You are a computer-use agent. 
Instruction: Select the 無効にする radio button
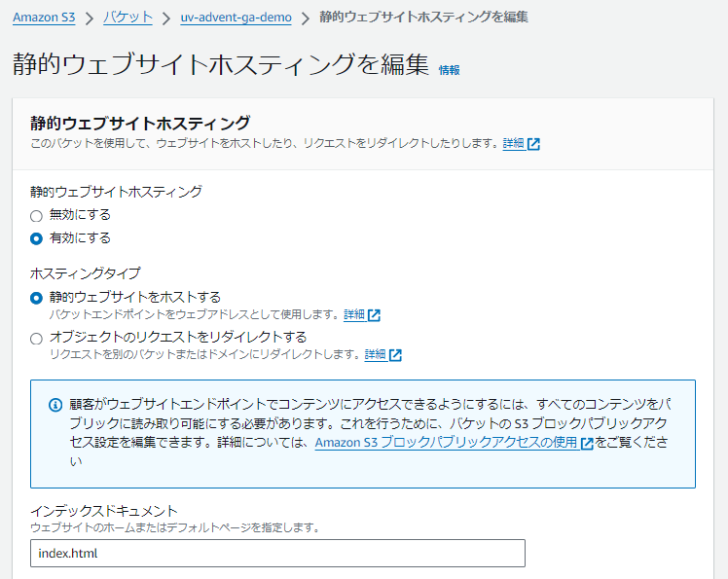[36, 216]
